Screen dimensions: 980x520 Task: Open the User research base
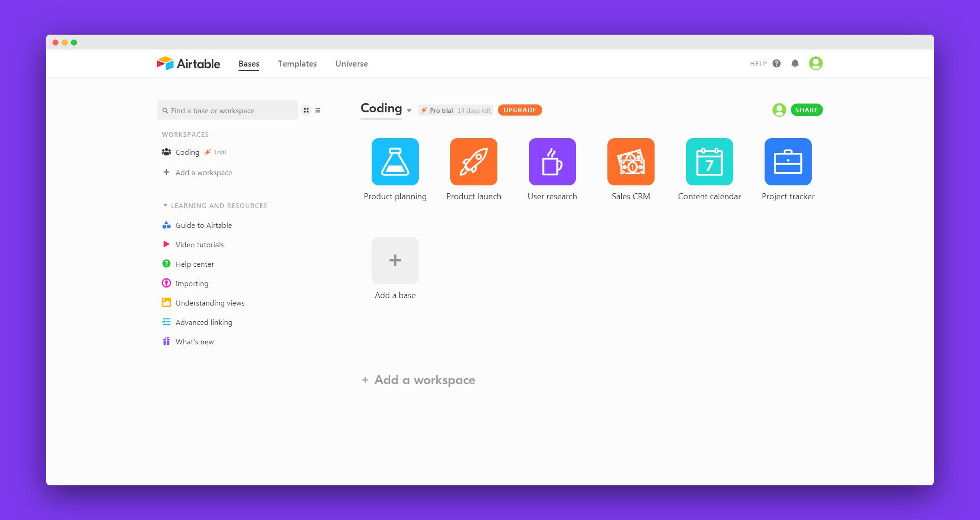tap(552, 162)
